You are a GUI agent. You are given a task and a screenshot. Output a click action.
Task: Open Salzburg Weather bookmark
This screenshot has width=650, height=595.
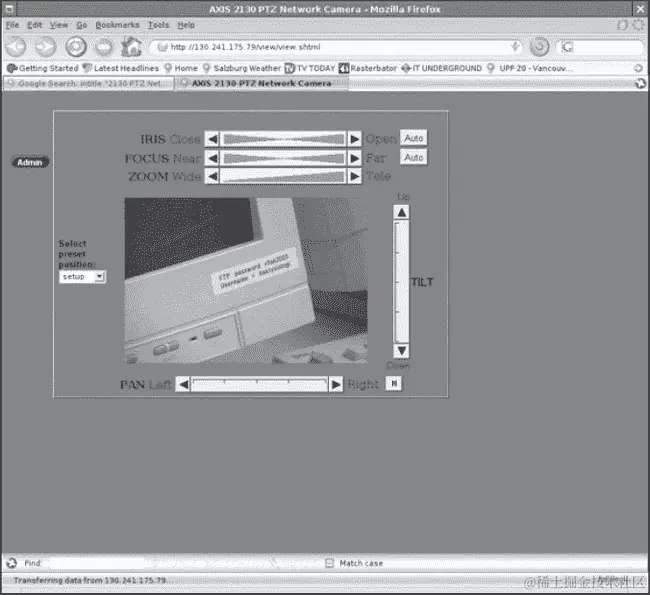point(242,68)
